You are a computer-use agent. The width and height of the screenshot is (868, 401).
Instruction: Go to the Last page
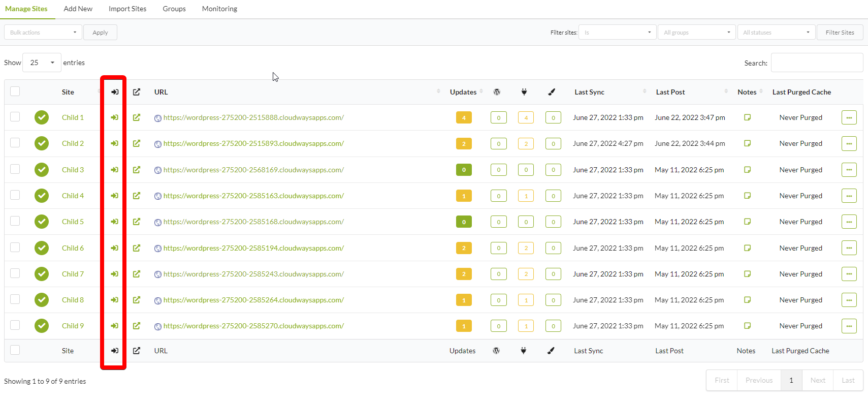[x=848, y=380]
